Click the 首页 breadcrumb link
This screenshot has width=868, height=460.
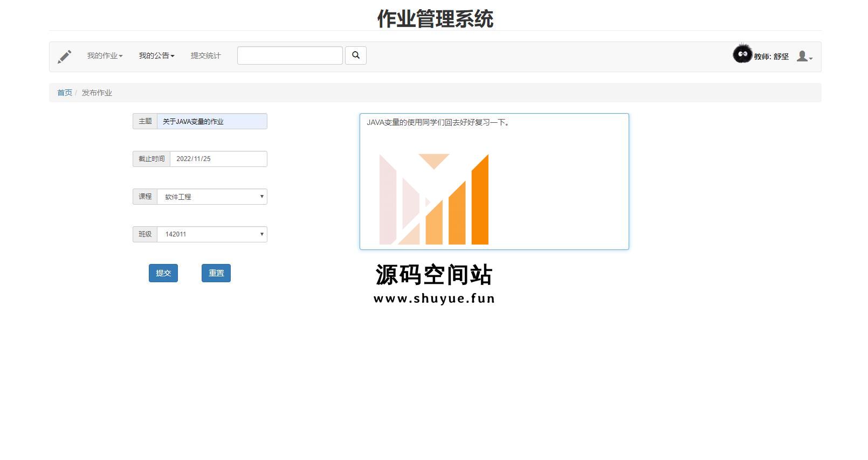[x=65, y=93]
